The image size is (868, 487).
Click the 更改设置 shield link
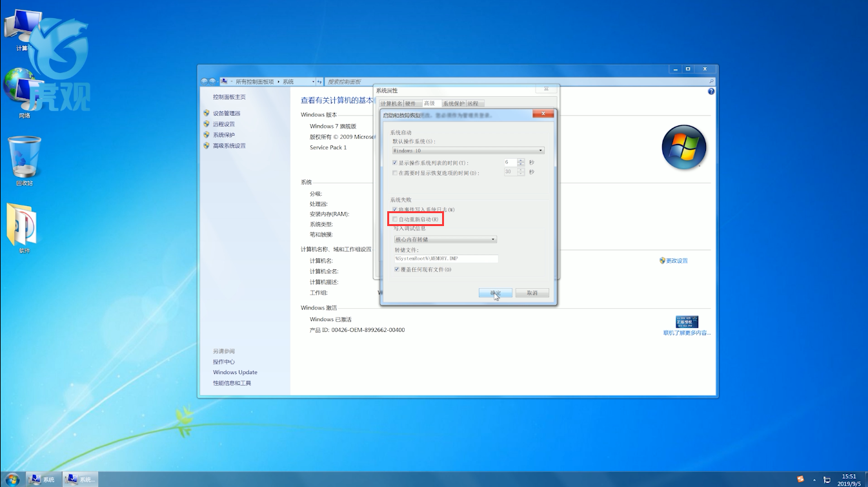(674, 261)
